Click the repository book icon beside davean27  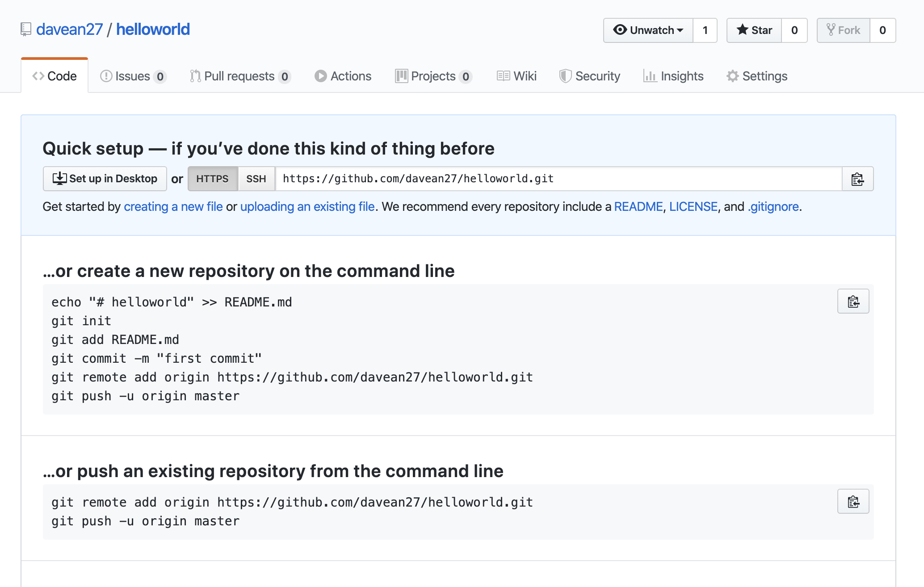coord(26,29)
